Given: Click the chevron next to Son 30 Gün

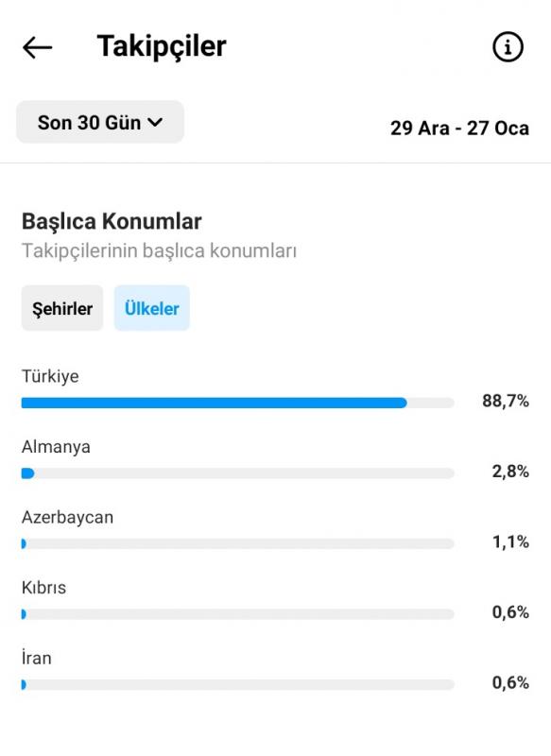Looking at the screenshot, I should pyautogui.click(x=155, y=123).
